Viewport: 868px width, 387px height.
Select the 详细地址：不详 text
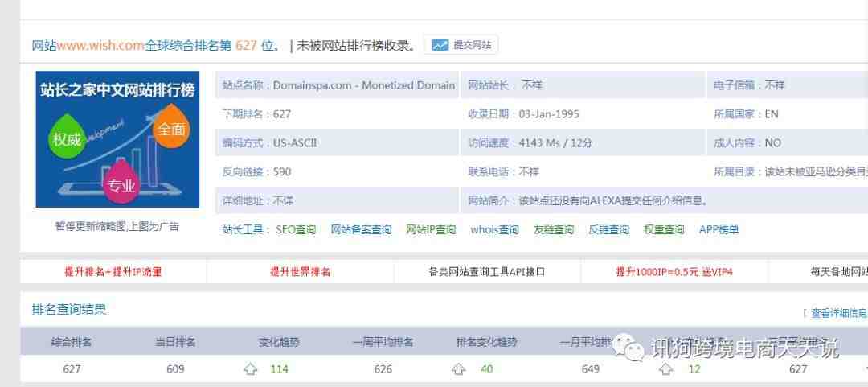point(257,200)
